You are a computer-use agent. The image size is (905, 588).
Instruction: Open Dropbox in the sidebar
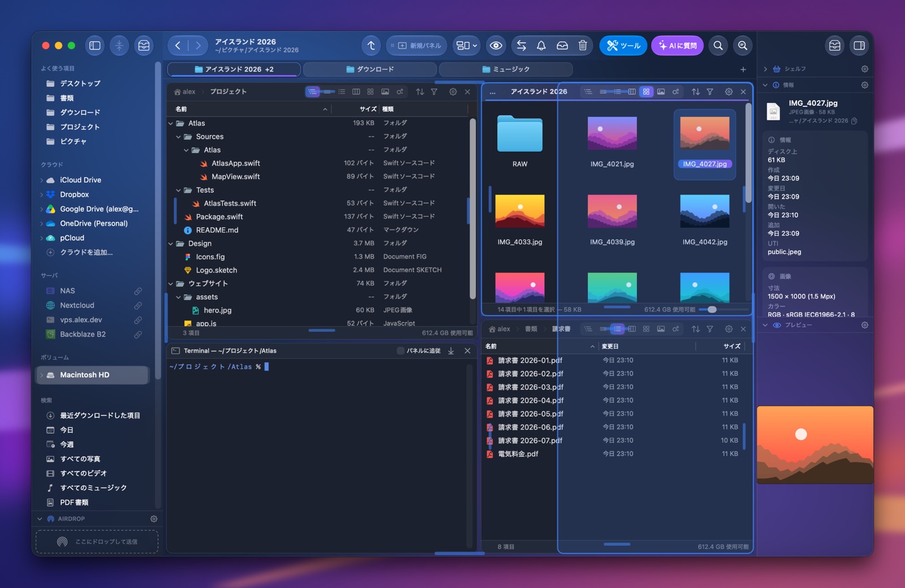tap(75, 194)
